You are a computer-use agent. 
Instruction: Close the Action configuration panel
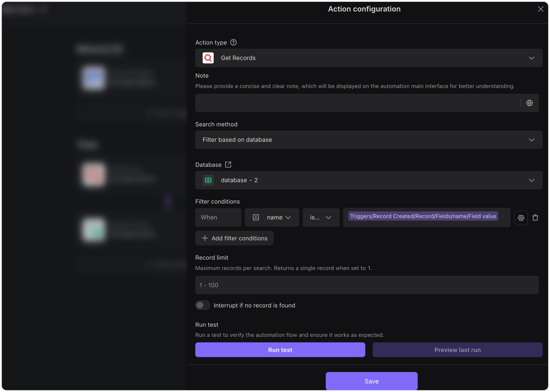click(x=540, y=9)
